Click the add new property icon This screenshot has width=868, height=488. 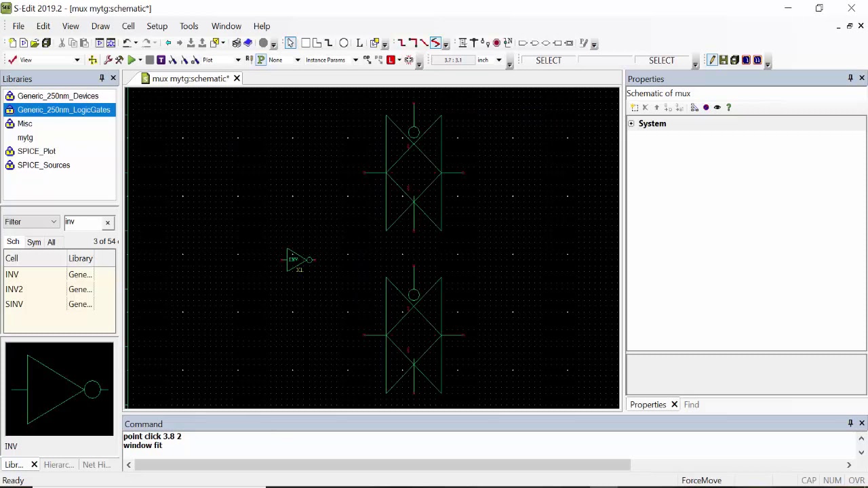634,107
